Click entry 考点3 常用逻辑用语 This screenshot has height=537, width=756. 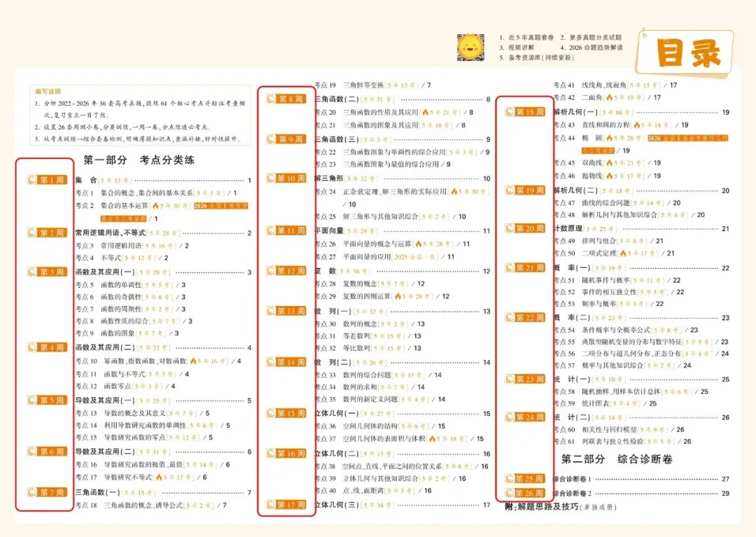tap(132, 246)
